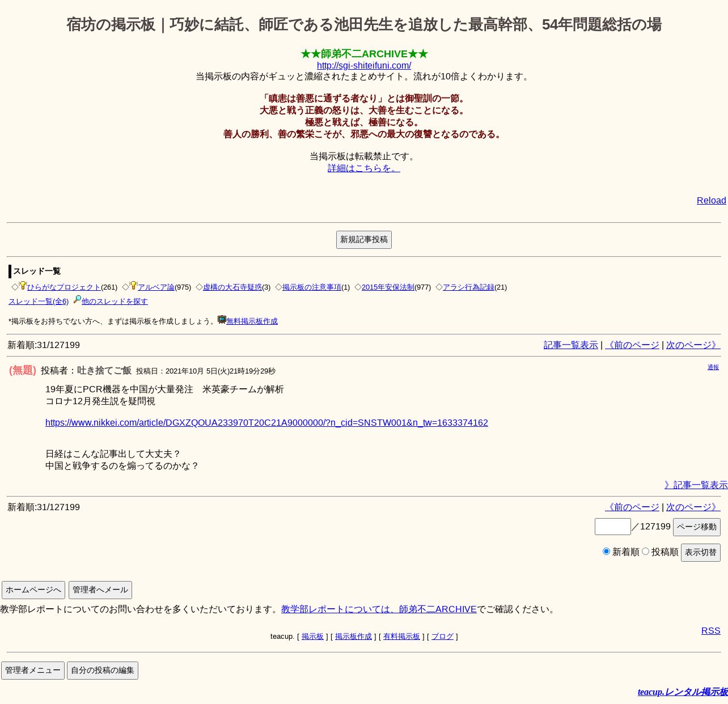Click 》記事一覧表示 below the post
This screenshot has width=728, height=704.
pos(696,485)
